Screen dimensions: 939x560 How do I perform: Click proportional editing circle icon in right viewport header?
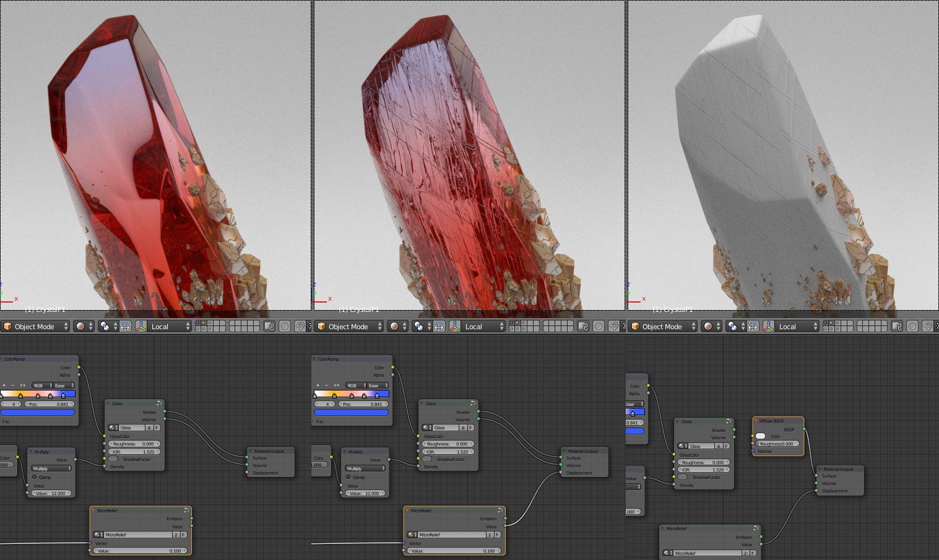pos(912,326)
